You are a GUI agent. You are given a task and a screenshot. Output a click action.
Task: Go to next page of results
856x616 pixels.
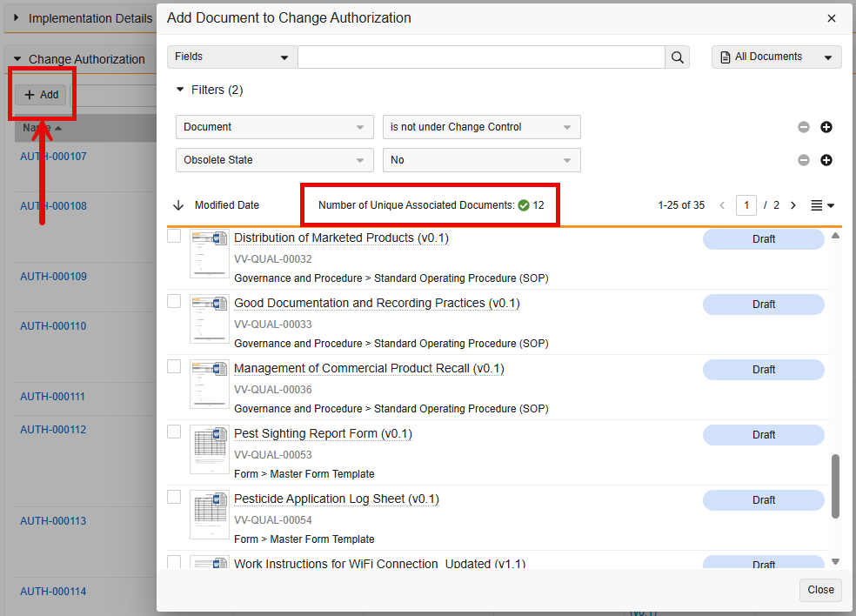pyautogui.click(x=792, y=205)
